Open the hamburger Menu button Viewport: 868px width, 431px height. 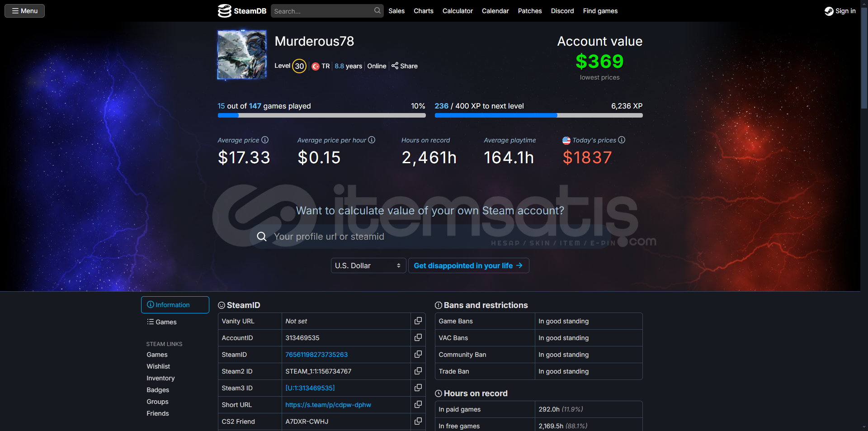pos(24,11)
